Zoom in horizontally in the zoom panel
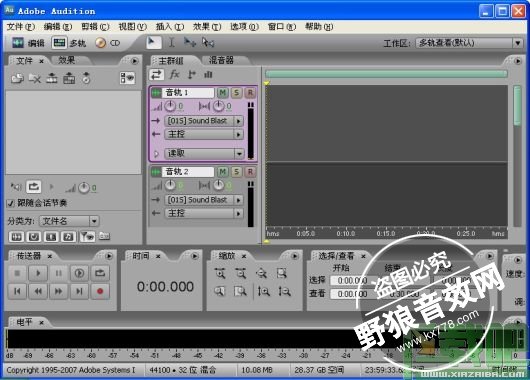Screen dimensions: 530x380 point(220,273)
